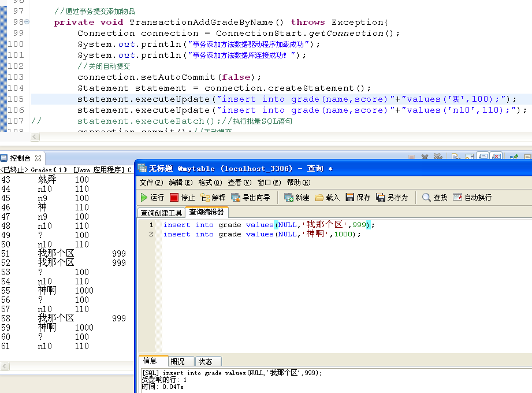Click the green Run icon in the query toolbar
The height and width of the screenshot is (393, 532).
144,198
